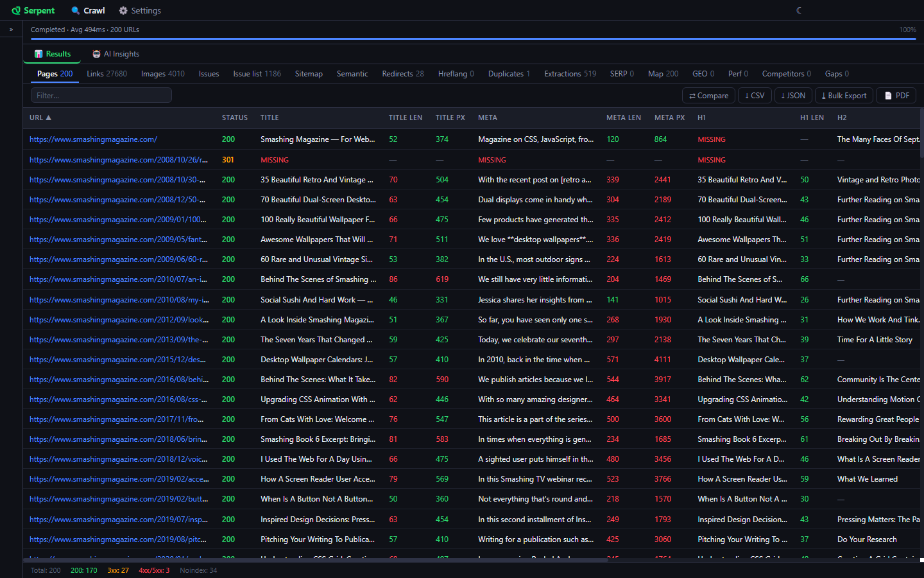Click the crawl progress bar
The image size is (924, 578).
coord(474,39)
